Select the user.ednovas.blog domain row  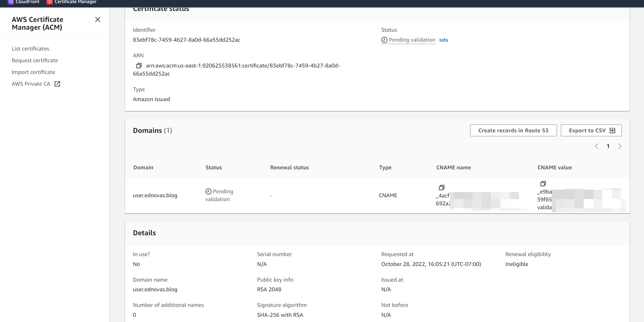coord(155,195)
